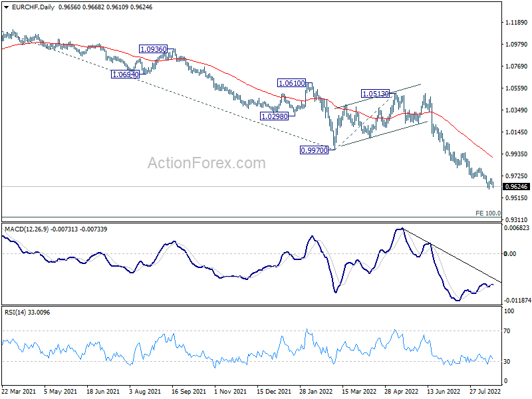Image resolution: width=532 pixels, height=399 pixels.
Task: Click the 13 Jun 2022 date marker
Action: click(x=443, y=391)
